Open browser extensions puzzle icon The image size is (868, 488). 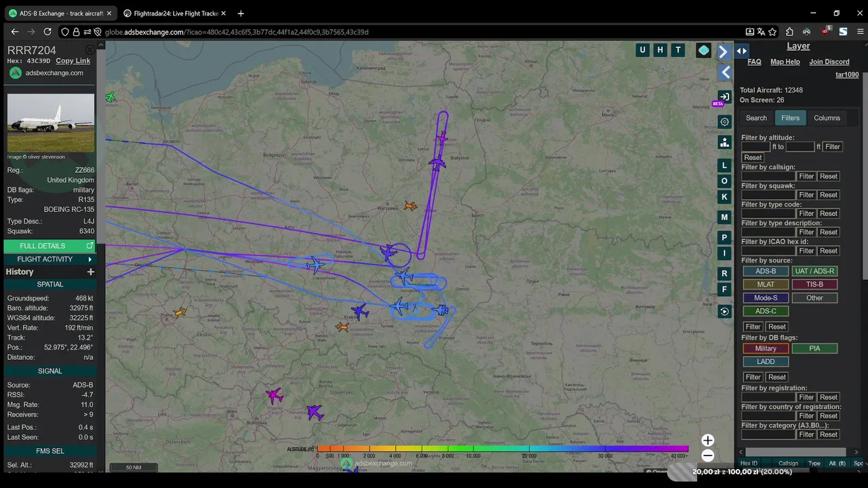790,32
